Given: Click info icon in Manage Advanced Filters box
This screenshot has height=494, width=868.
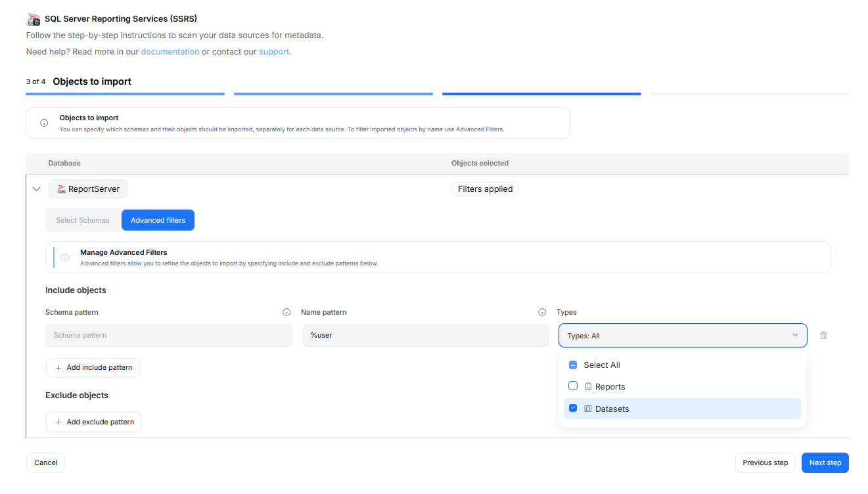Looking at the screenshot, I should coord(65,258).
